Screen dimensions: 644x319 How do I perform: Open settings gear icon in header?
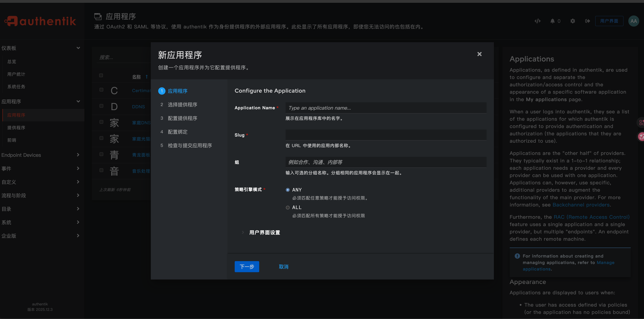coord(573,21)
